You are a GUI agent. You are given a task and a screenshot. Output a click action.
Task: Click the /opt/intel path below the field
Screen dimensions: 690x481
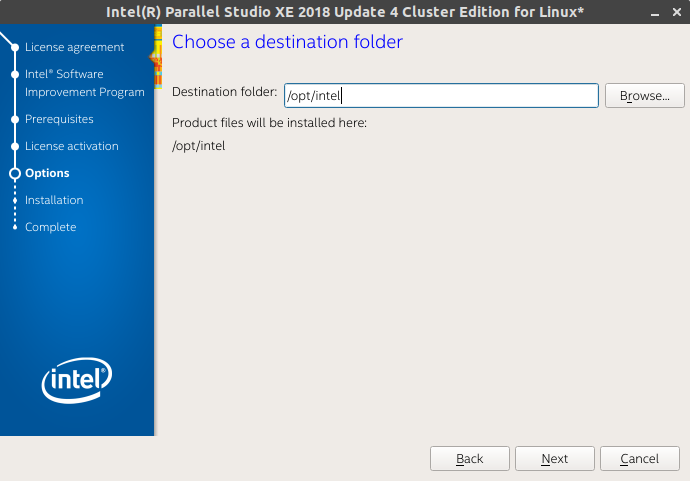point(198,146)
